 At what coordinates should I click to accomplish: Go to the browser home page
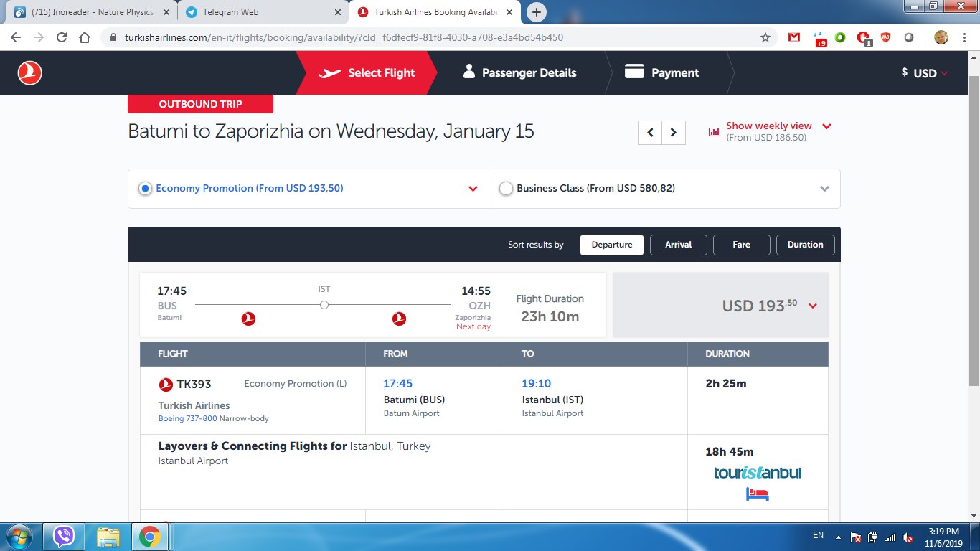85,37
